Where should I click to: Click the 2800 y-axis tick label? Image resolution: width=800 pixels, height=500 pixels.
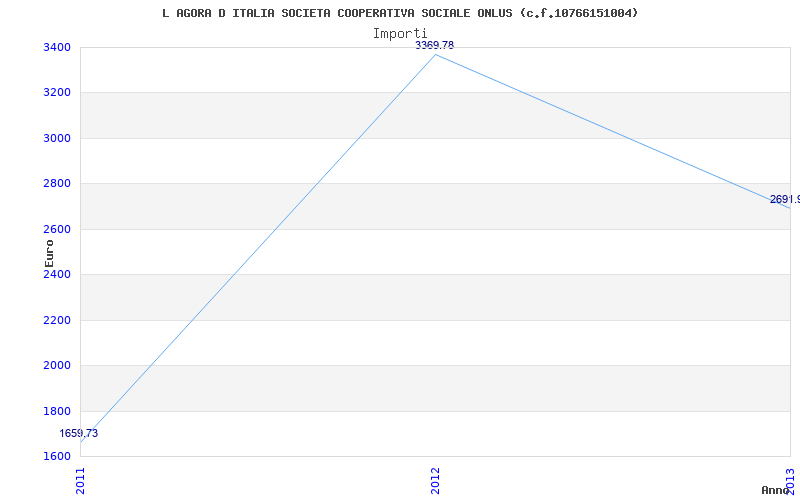click(x=57, y=184)
